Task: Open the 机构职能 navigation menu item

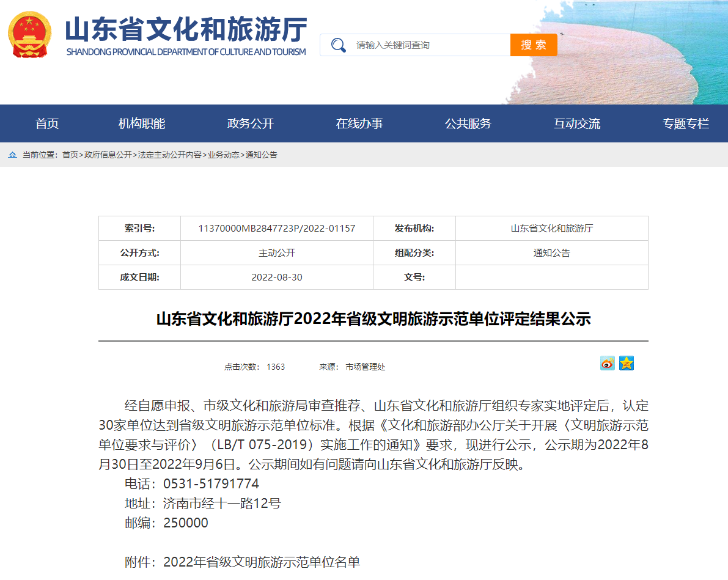Action: click(142, 123)
